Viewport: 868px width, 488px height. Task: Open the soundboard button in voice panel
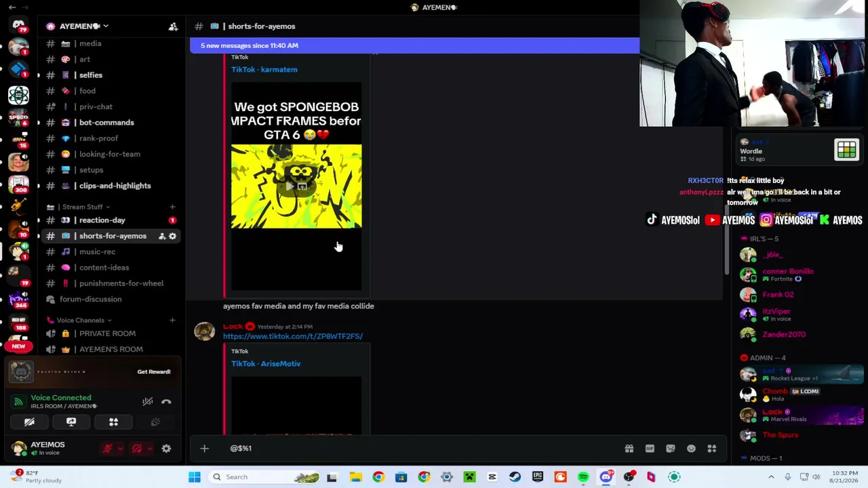point(155,422)
